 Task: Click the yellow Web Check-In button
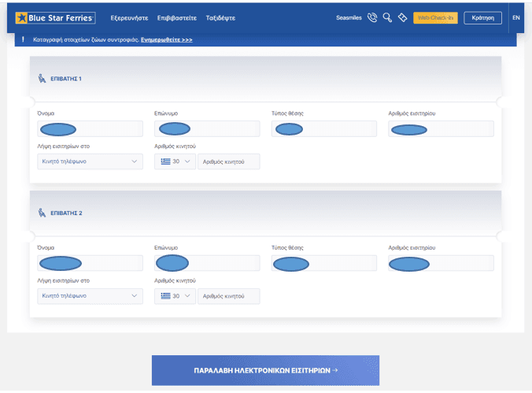pos(435,17)
